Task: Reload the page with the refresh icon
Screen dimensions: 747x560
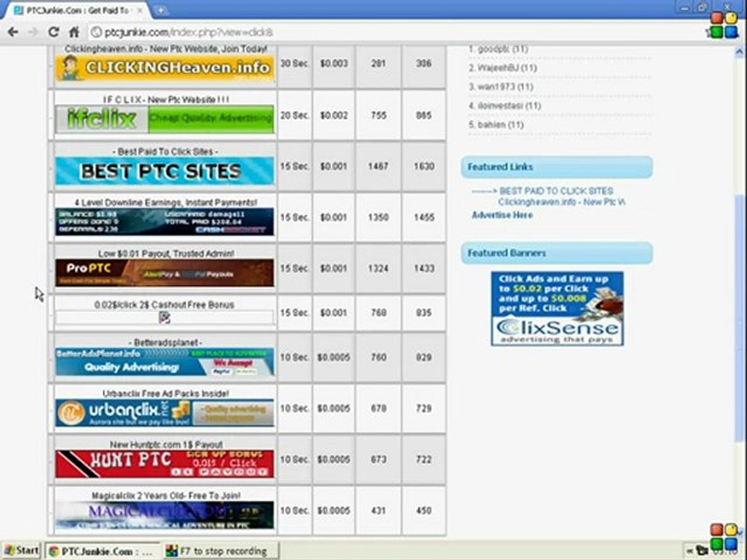Action: (x=54, y=32)
